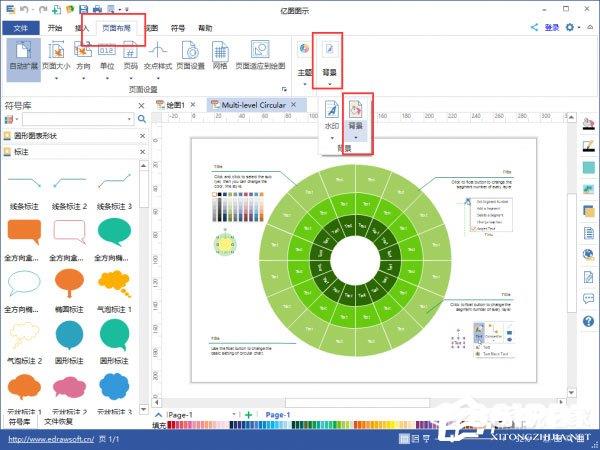Screen dimensions: 600x450
Task: Click the blue Help question mark icon
Action: (588, 321)
